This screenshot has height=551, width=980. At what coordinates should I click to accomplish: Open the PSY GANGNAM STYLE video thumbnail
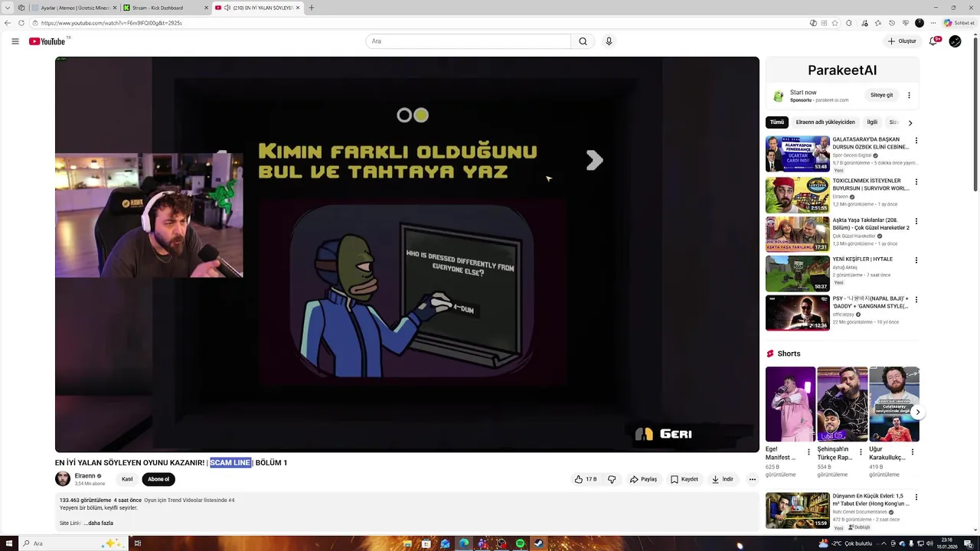pos(798,313)
